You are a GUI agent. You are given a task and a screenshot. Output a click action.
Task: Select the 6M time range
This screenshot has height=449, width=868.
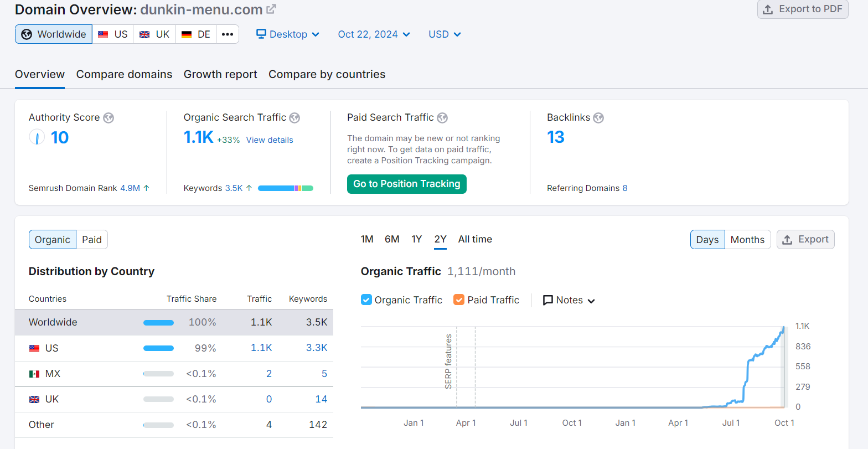pos(392,239)
